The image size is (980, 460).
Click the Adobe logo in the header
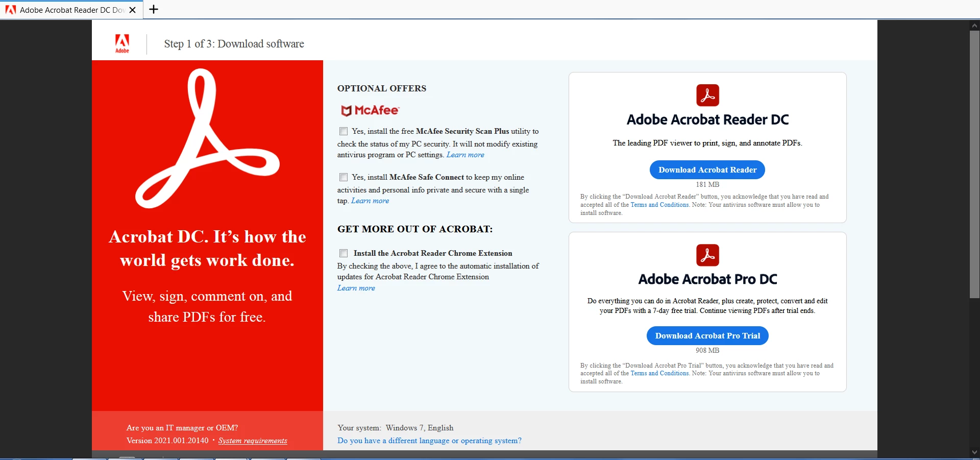tap(122, 44)
